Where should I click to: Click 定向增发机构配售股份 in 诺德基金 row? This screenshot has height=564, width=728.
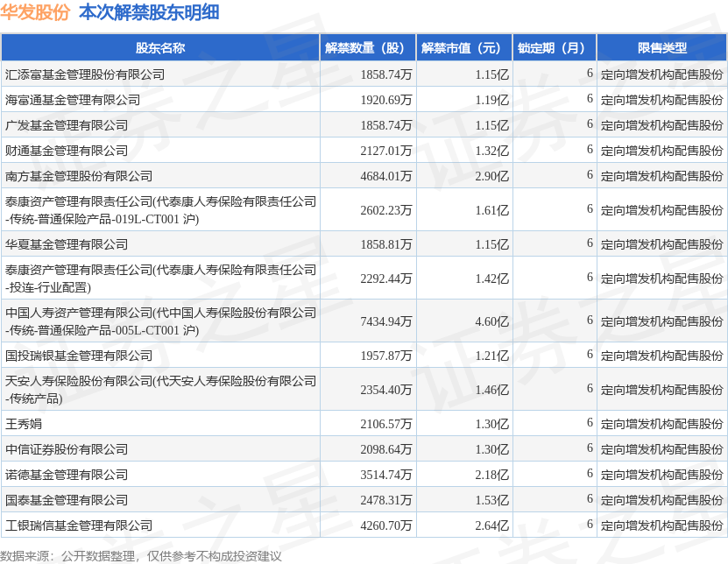tap(662, 475)
